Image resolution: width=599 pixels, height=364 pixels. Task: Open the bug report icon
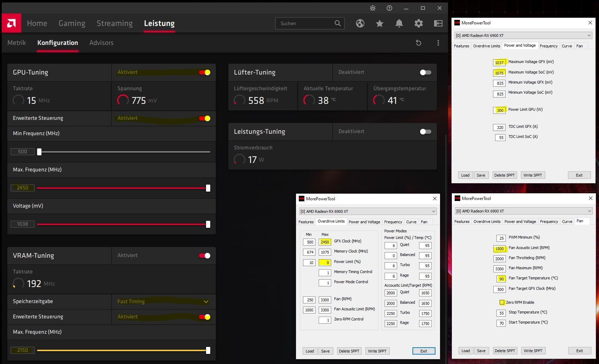pos(373,8)
